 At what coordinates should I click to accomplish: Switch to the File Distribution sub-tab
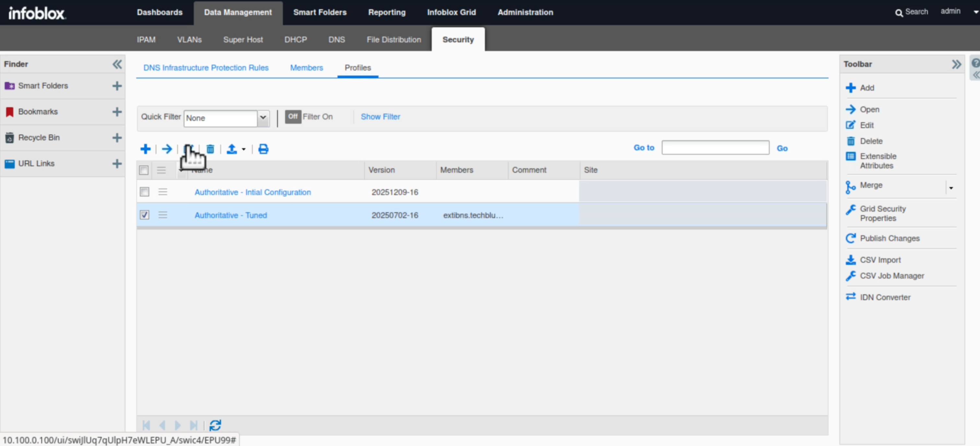pos(394,40)
